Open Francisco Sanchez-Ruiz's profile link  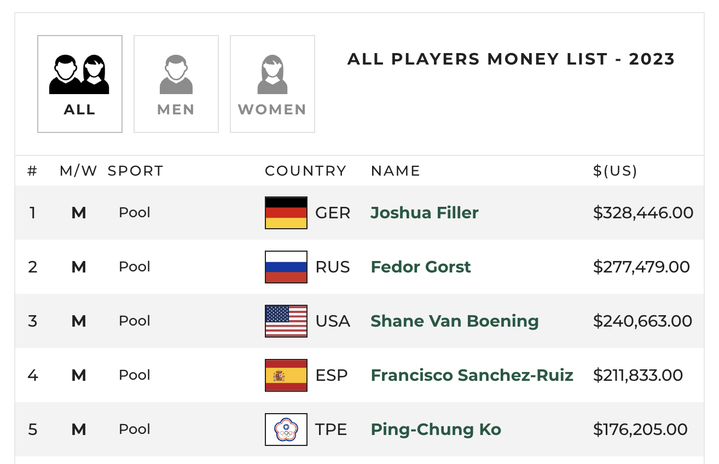coord(472,375)
